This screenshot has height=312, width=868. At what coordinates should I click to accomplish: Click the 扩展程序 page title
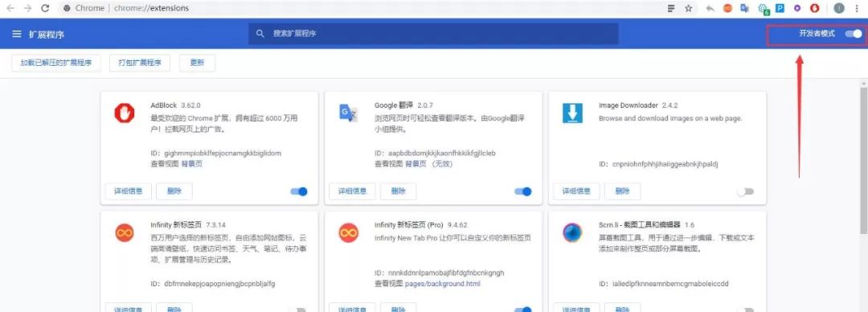pos(47,34)
